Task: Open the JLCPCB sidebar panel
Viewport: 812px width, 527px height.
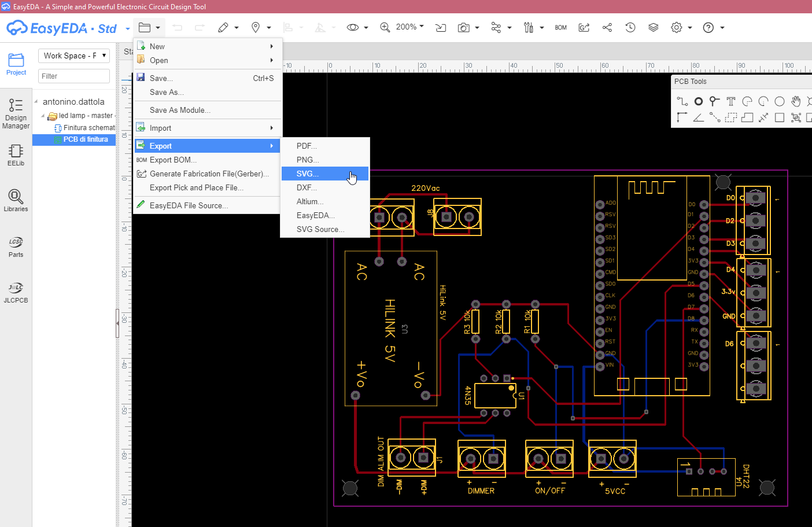Action: coord(16,292)
